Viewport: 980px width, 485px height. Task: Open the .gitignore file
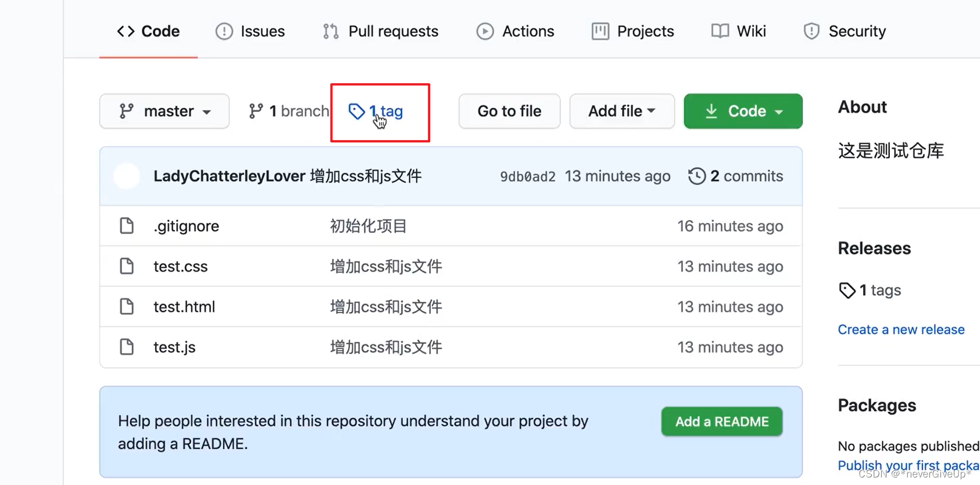(x=186, y=226)
